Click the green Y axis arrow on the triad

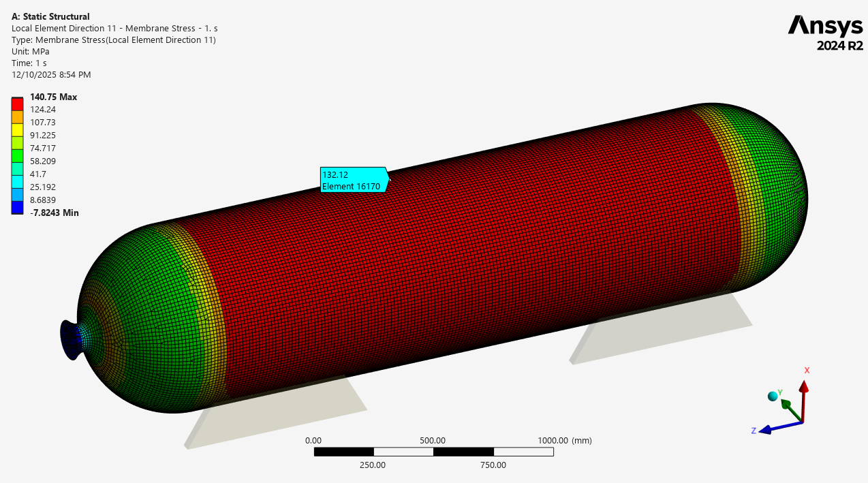tap(789, 406)
